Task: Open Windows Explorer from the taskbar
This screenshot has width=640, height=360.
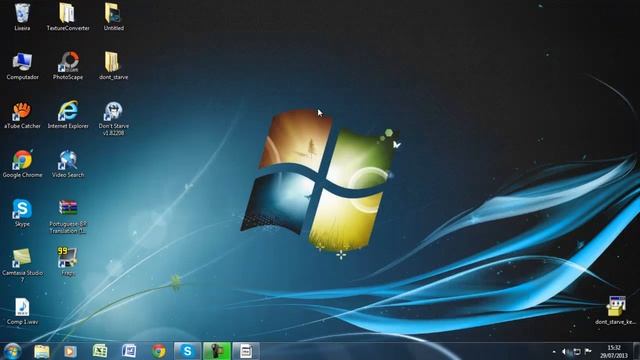Action: point(41,351)
